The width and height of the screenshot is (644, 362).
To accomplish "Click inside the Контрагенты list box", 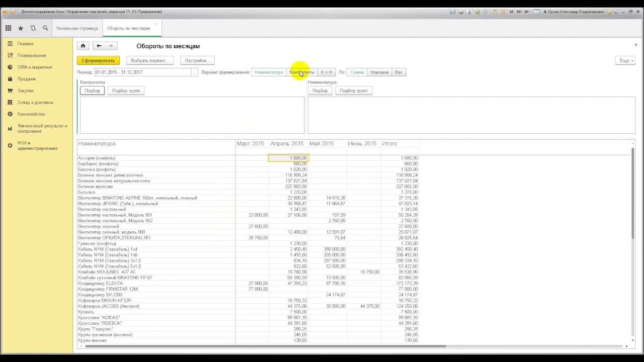I will pos(192,115).
